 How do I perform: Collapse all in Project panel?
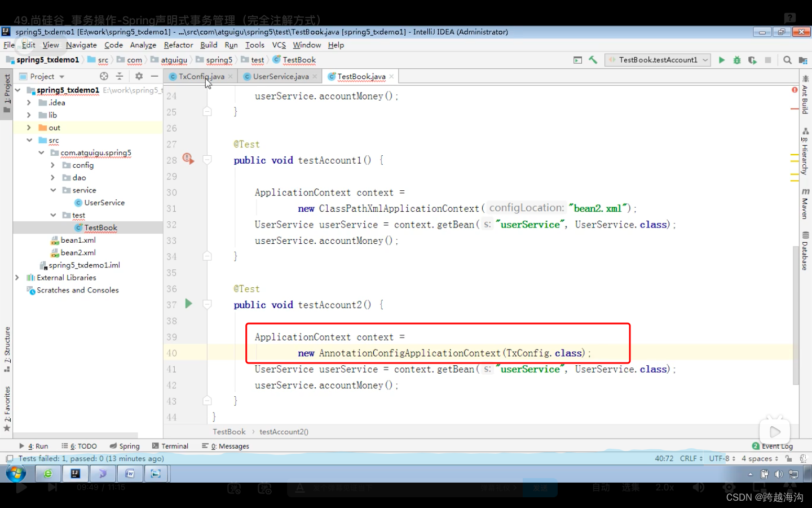120,76
